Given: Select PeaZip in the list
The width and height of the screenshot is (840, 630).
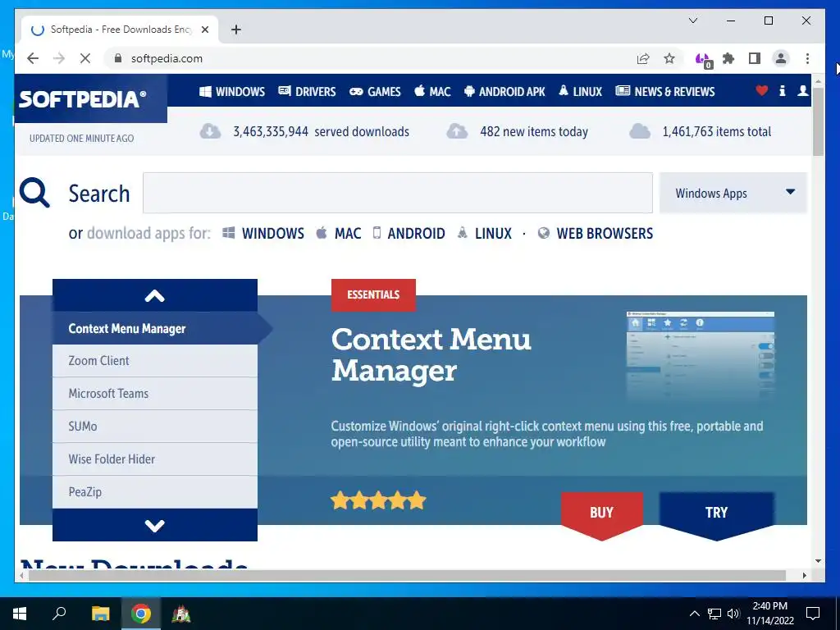Looking at the screenshot, I should (155, 492).
